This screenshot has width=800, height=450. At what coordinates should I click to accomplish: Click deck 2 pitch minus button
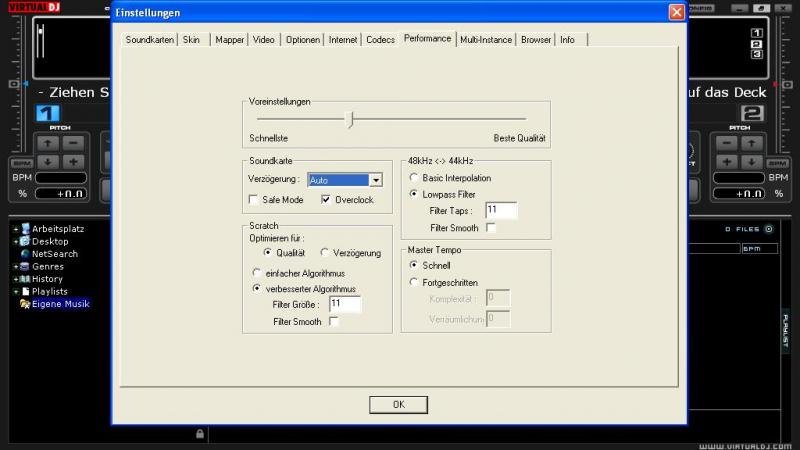point(727,144)
